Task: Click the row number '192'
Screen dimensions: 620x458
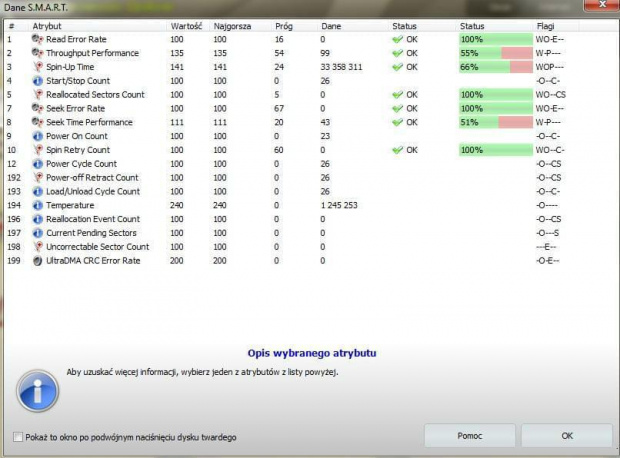Action: click(14, 178)
